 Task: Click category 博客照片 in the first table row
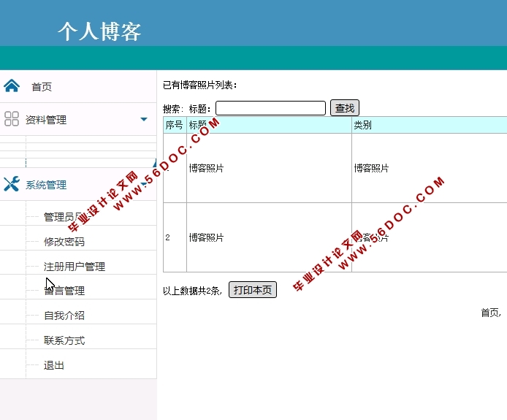(371, 168)
